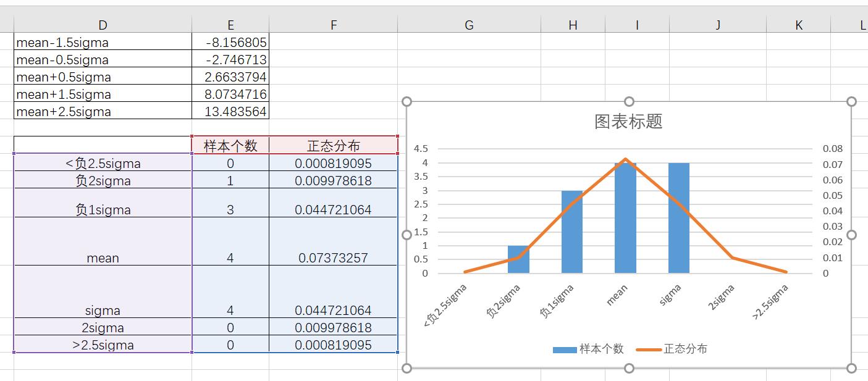The height and width of the screenshot is (381, 868).
Task: Click the cell containing 0.07373257
Action: pyautogui.click(x=333, y=257)
